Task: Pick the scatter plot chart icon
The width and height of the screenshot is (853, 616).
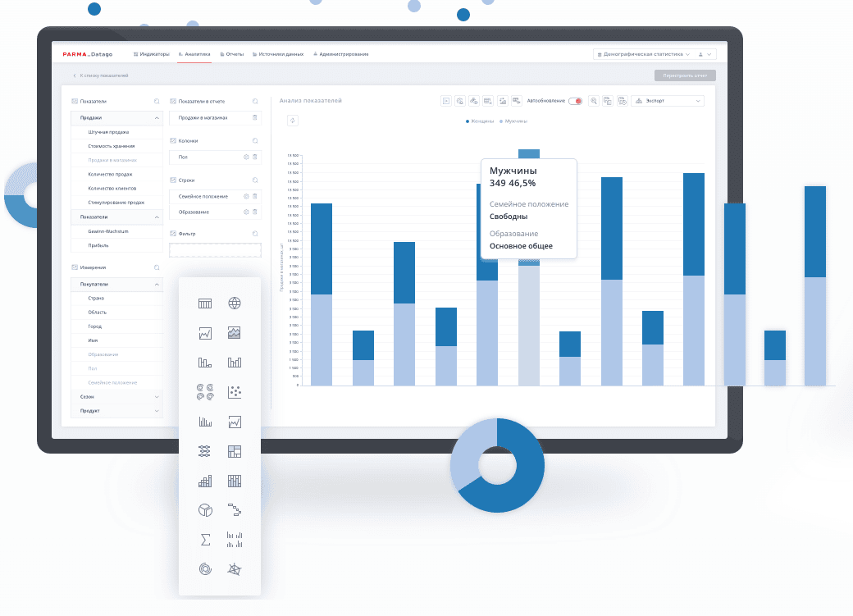Action: click(x=235, y=392)
